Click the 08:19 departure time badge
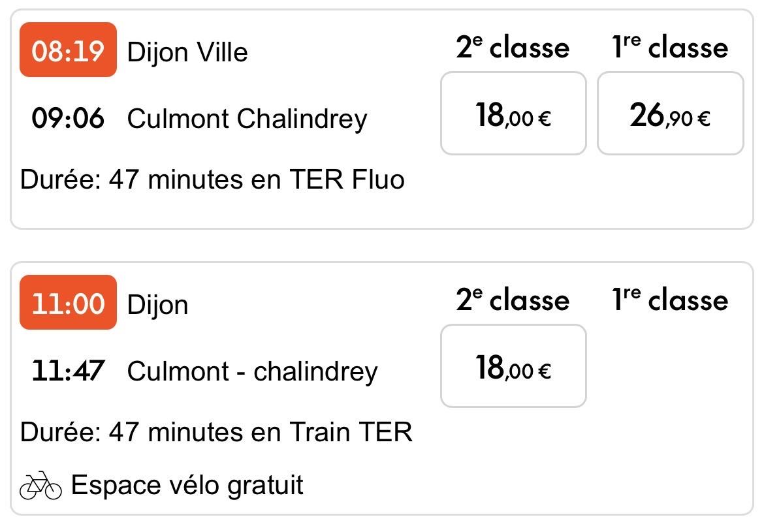 [68, 50]
